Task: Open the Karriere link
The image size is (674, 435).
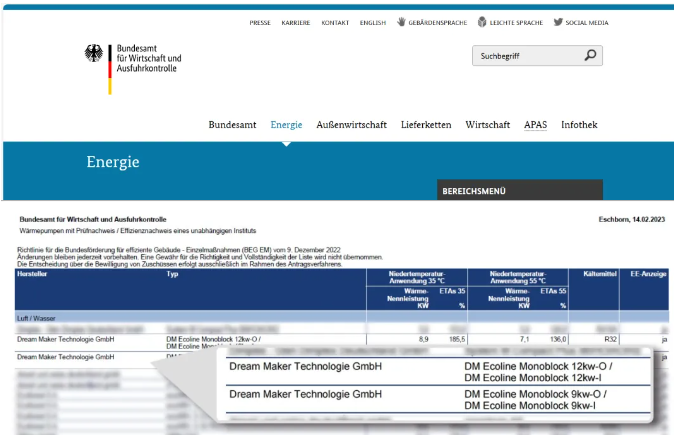Action: point(295,23)
